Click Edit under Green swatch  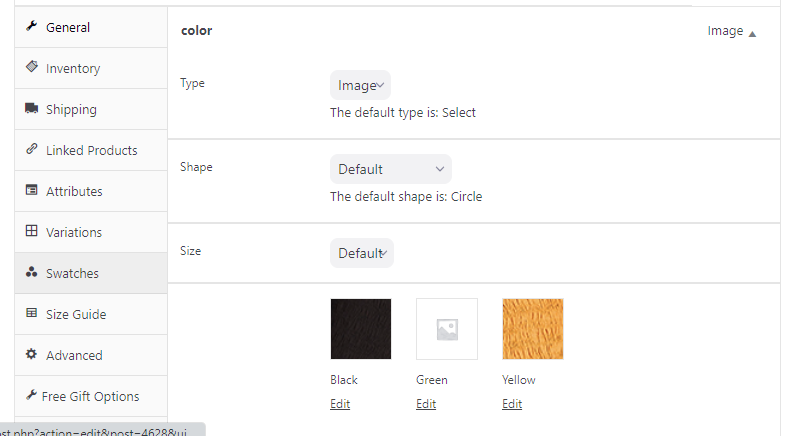426,404
